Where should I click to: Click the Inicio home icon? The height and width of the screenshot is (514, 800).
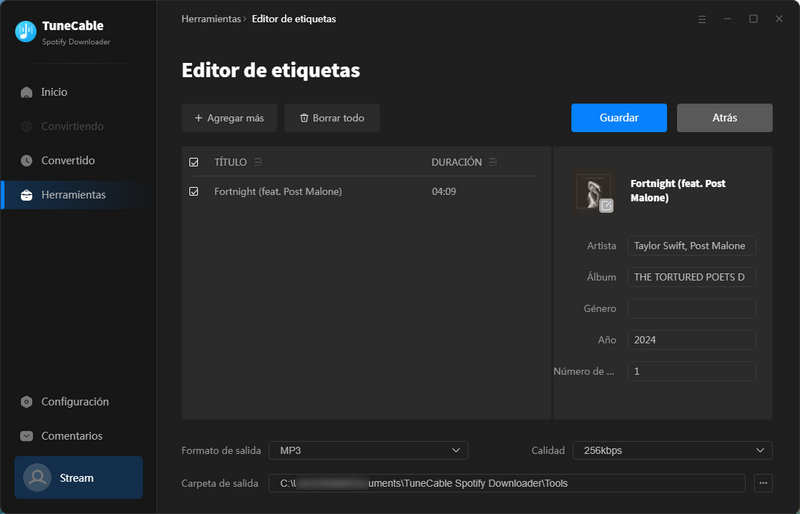tap(27, 92)
